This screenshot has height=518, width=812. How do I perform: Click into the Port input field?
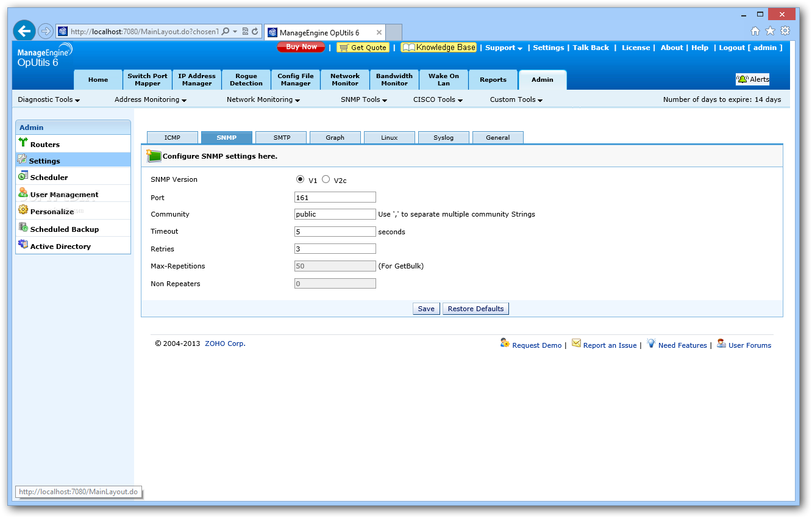point(335,197)
